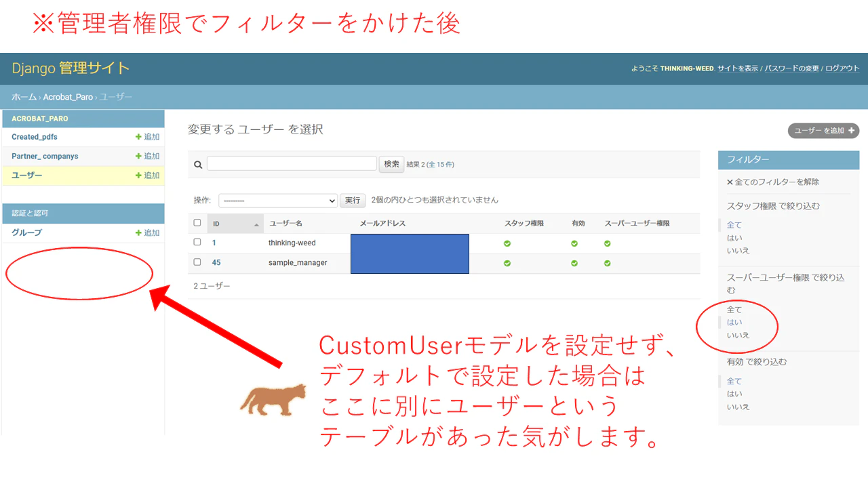868x488 pixels.
Task: Select いいえ under スーパーユーザー権限 filter
Action: tap(738, 335)
